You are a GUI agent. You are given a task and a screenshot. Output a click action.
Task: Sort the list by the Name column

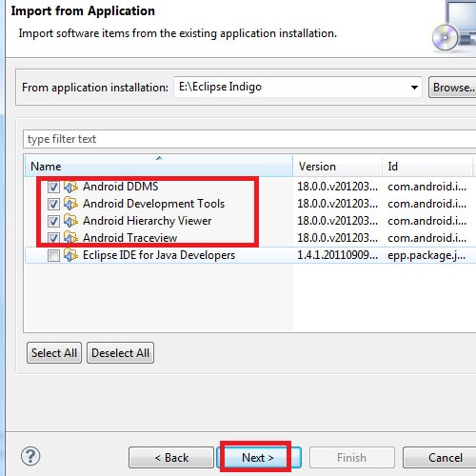pos(159,166)
